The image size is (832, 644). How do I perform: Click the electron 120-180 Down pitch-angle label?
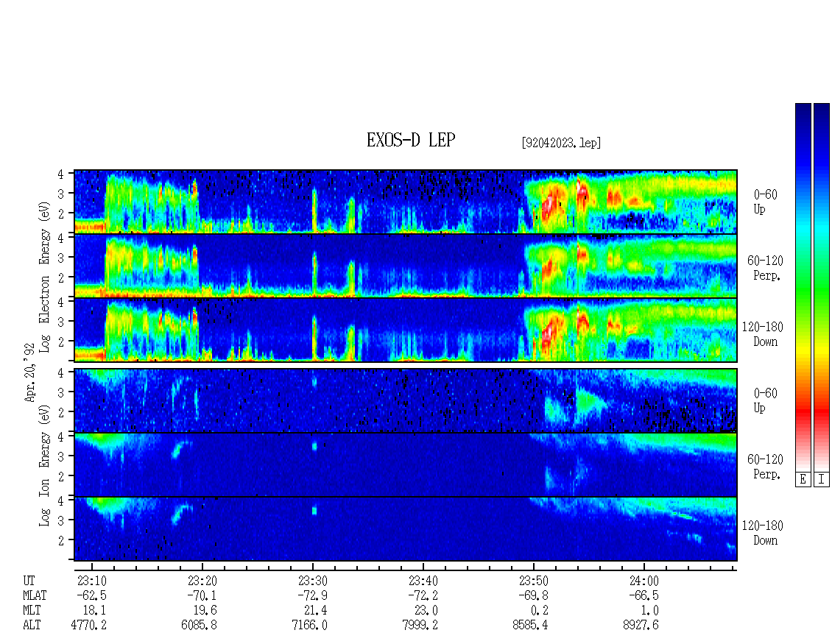[x=763, y=334]
